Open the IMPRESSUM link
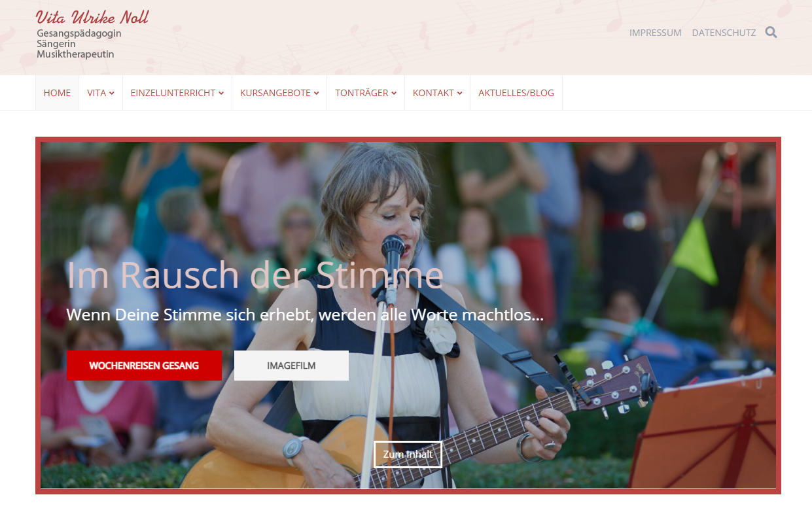 [x=656, y=33]
